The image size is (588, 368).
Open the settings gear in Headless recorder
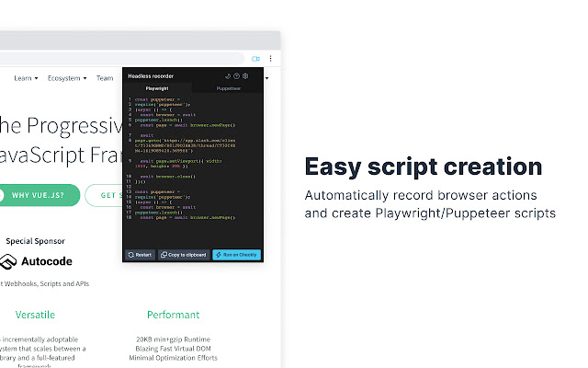point(245,75)
